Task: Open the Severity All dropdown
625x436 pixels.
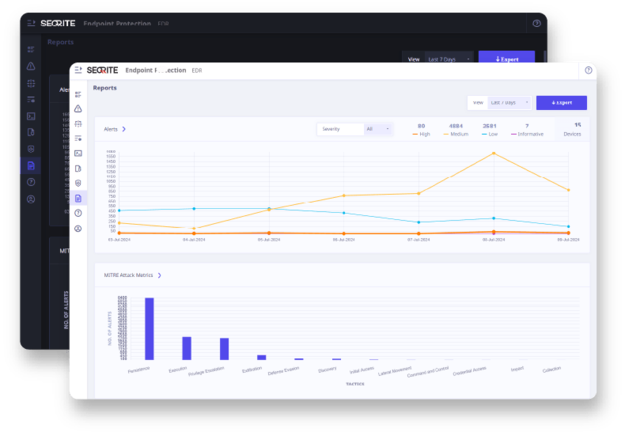Action: (379, 129)
